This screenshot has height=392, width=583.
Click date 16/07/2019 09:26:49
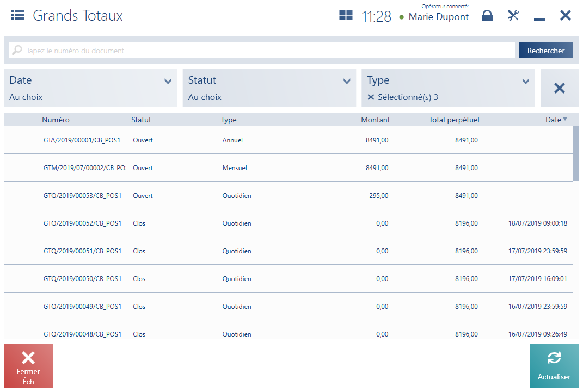coord(538,334)
